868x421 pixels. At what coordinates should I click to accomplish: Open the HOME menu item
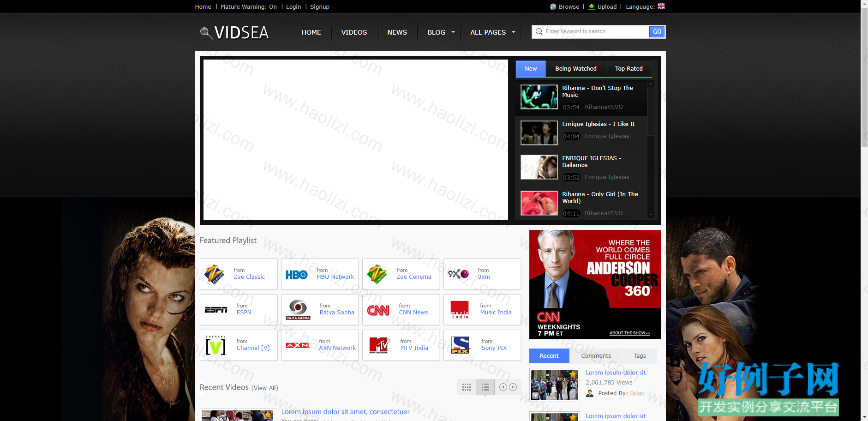311,32
